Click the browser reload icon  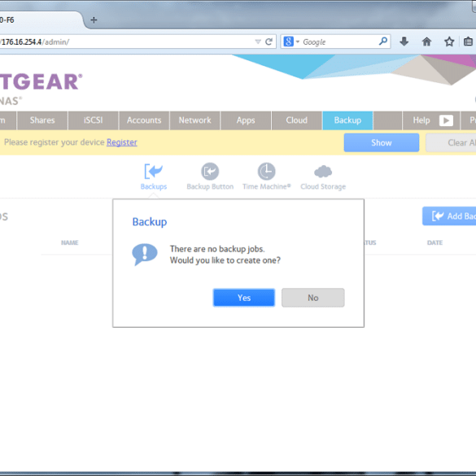pos(269,41)
